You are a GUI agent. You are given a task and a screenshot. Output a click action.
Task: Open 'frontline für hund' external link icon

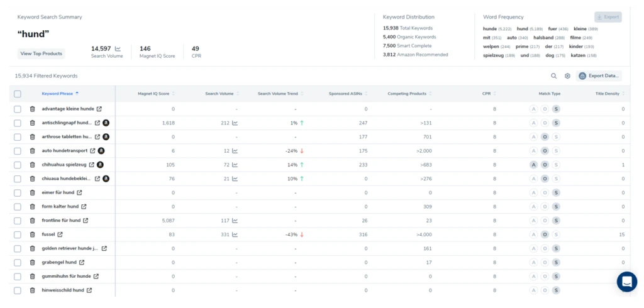pyautogui.click(x=86, y=221)
